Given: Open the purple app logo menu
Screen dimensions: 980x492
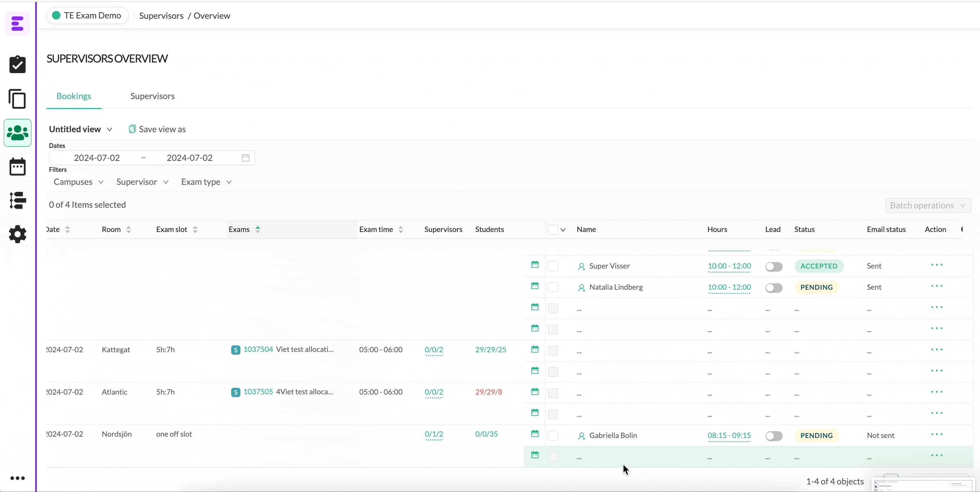Looking at the screenshot, I should tap(17, 24).
